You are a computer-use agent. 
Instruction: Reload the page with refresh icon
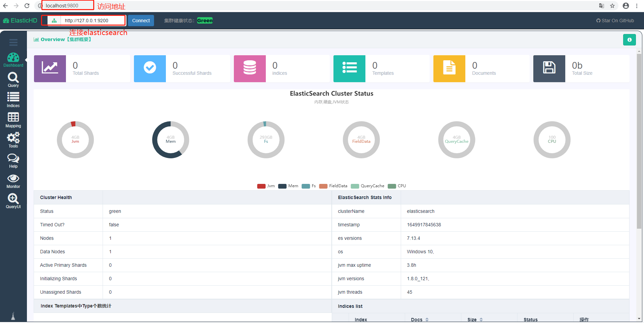pos(27,6)
